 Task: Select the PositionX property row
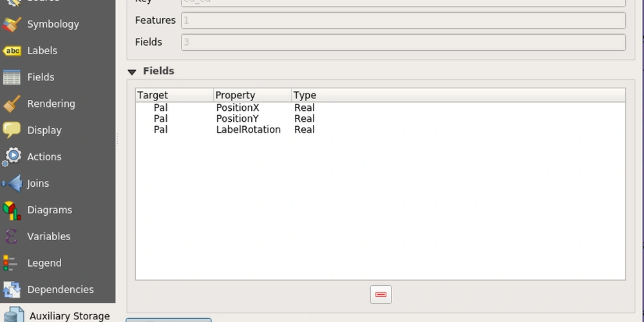[x=381, y=108]
